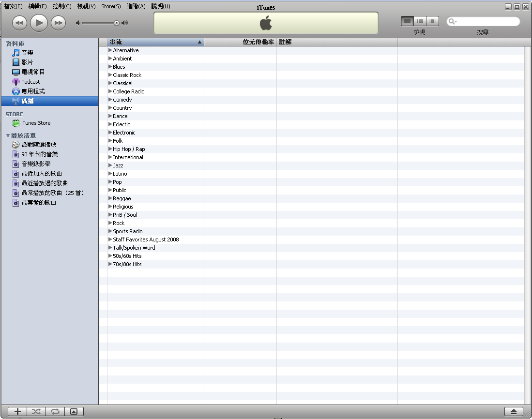Click the previous track rewind button
The image size is (532, 419).
click(x=19, y=23)
